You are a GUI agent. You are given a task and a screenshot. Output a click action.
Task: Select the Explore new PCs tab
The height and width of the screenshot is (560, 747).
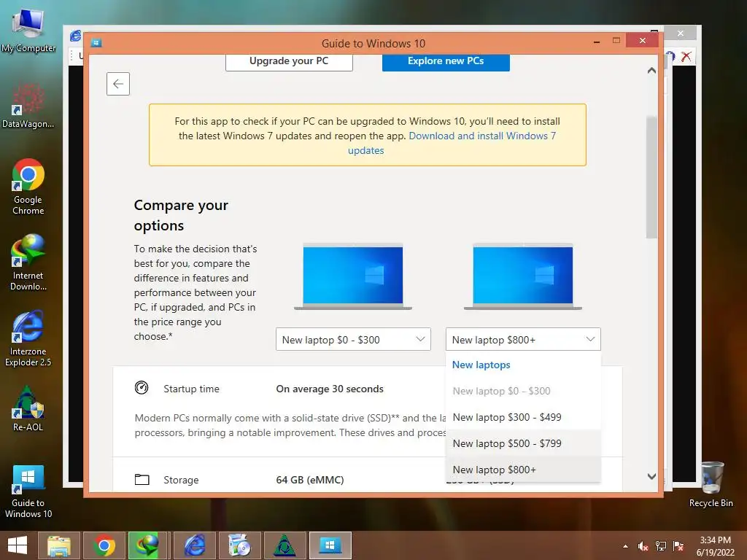click(x=446, y=61)
